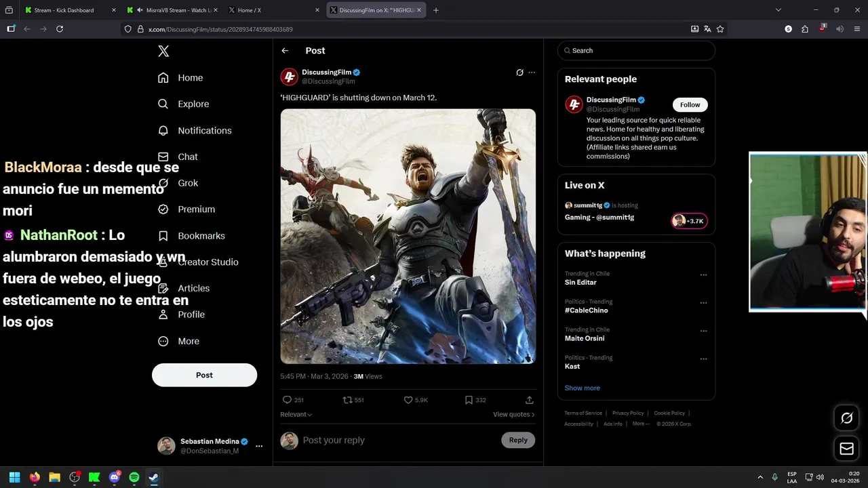The height and width of the screenshot is (488, 868).
Task: Open Notifications in the X sidebar
Action: click(195, 130)
